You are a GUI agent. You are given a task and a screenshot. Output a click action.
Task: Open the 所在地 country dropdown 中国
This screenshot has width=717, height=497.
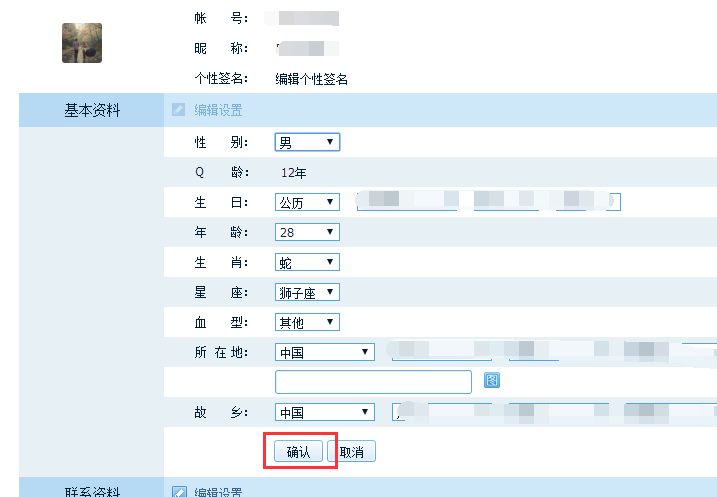pyautogui.click(x=324, y=353)
